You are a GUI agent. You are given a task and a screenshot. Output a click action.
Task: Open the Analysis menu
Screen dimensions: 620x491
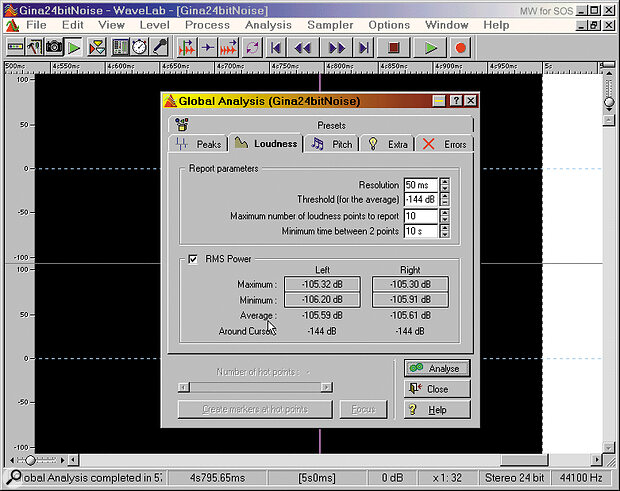pyautogui.click(x=268, y=25)
